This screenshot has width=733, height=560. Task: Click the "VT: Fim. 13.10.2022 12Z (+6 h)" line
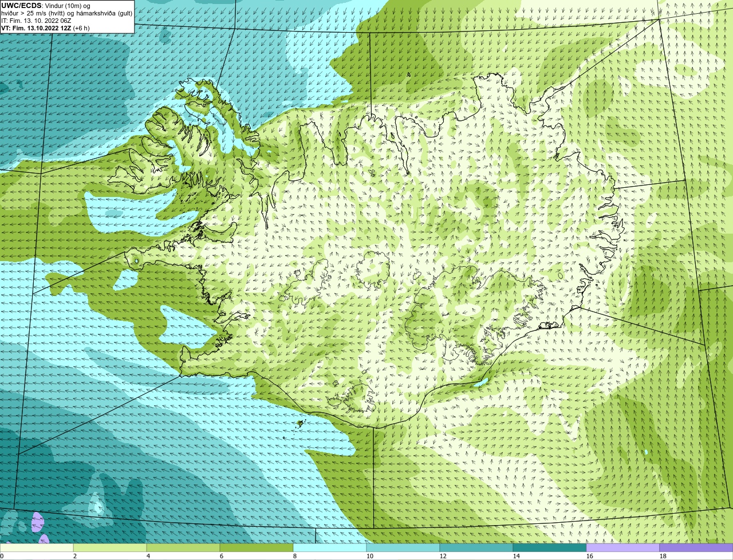45,27
